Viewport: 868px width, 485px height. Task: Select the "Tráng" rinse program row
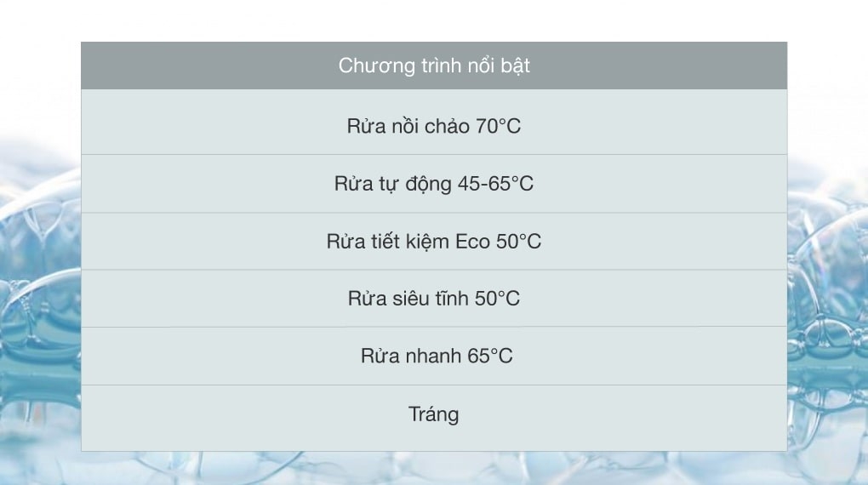point(434,414)
